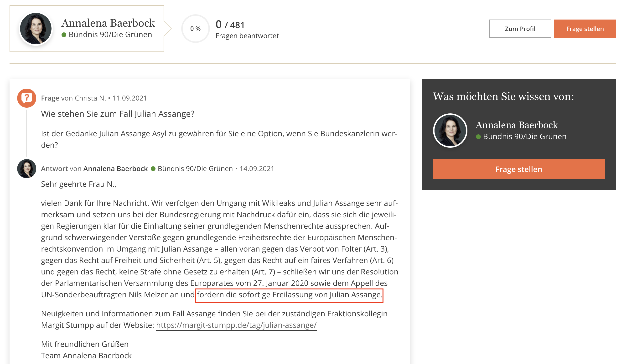Click the profile photo in the dark sidebar
The height and width of the screenshot is (364, 621).
[x=450, y=131]
